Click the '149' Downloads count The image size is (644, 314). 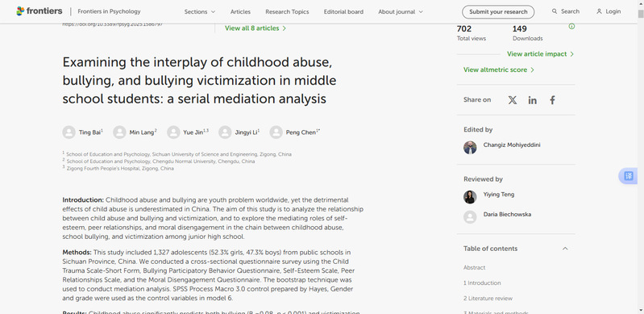click(x=520, y=29)
